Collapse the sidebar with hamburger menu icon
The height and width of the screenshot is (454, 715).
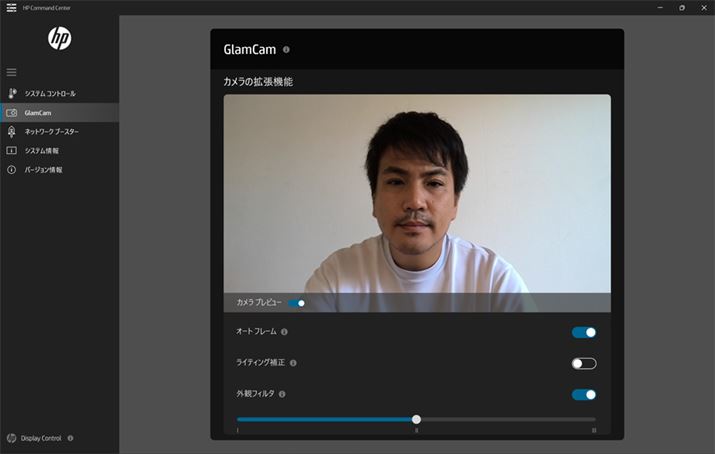coord(12,72)
